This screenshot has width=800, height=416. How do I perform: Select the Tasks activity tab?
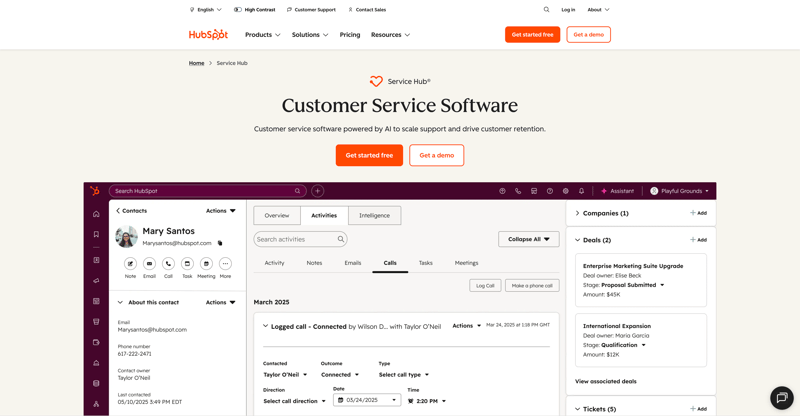[x=426, y=263]
